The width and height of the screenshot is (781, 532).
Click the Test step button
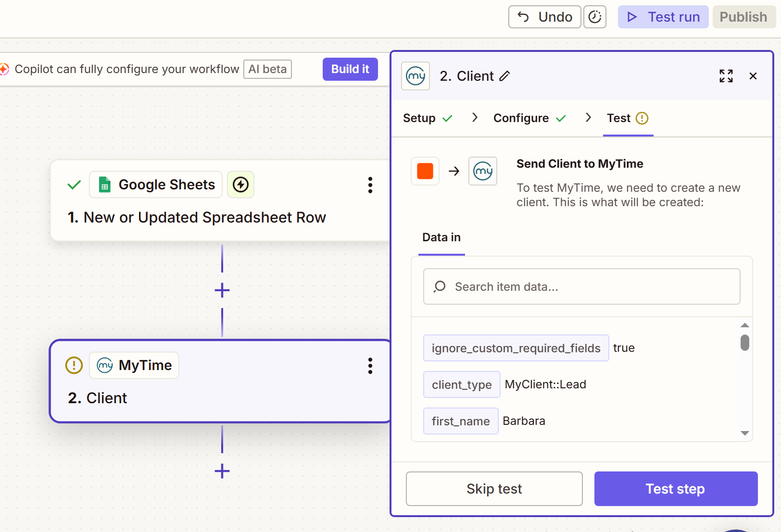point(676,489)
